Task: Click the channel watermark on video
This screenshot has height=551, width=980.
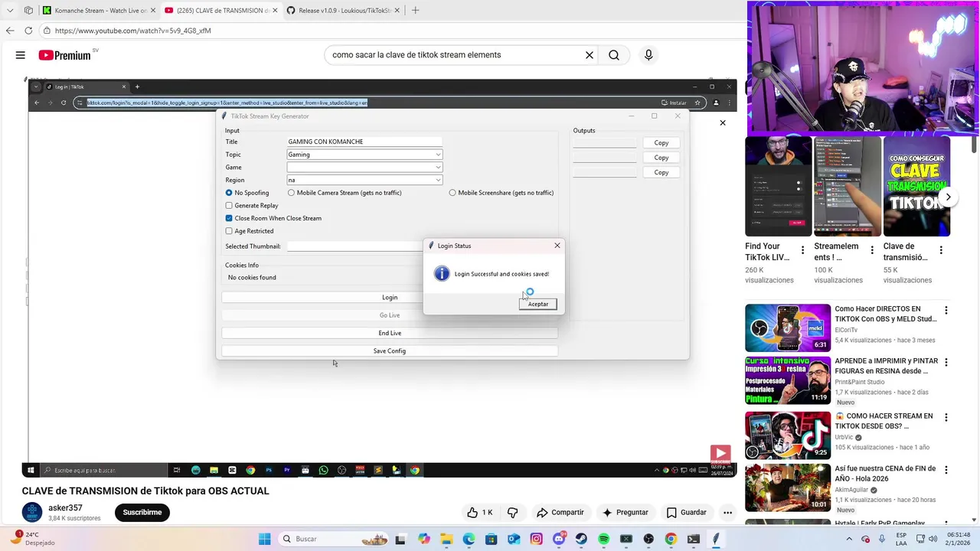Action: 720,454
